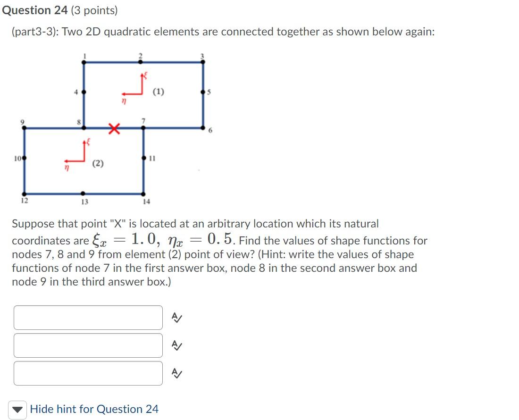Click node 11 dot on right edge
This screenshot has height=420, width=519.
[143, 158]
